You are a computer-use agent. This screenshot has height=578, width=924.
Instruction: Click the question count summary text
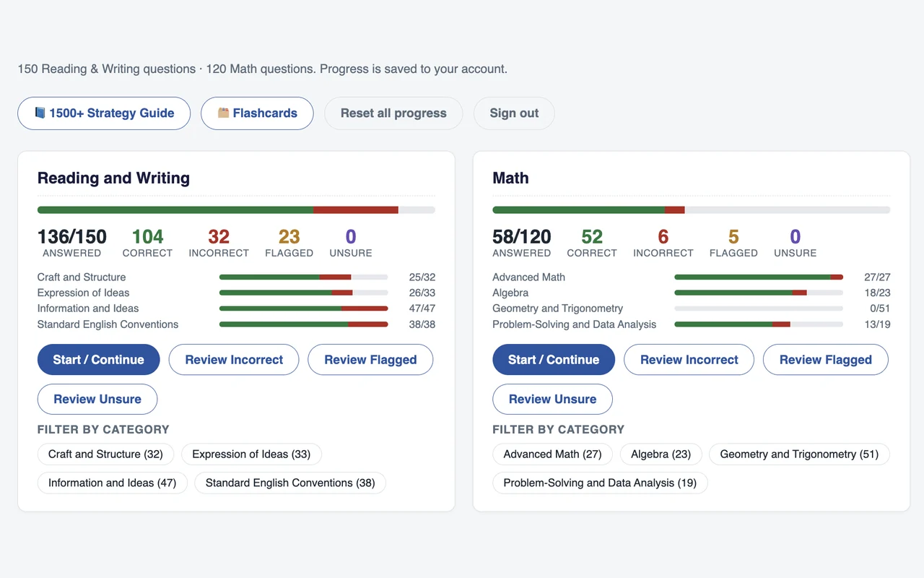point(263,69)
